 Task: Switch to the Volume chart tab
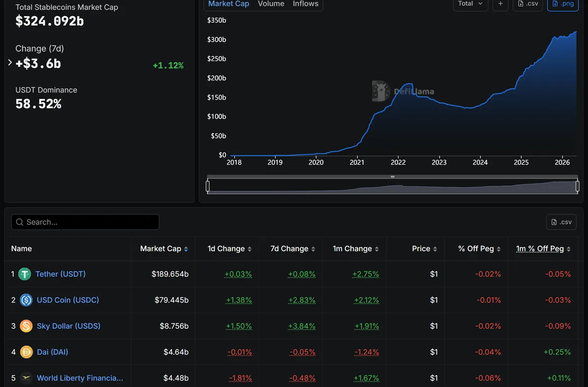coord(271,3)
